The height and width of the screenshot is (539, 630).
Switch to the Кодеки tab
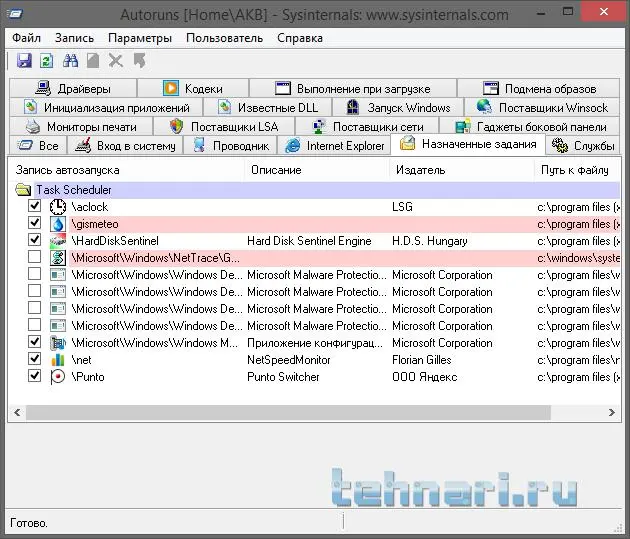(193, 88)
